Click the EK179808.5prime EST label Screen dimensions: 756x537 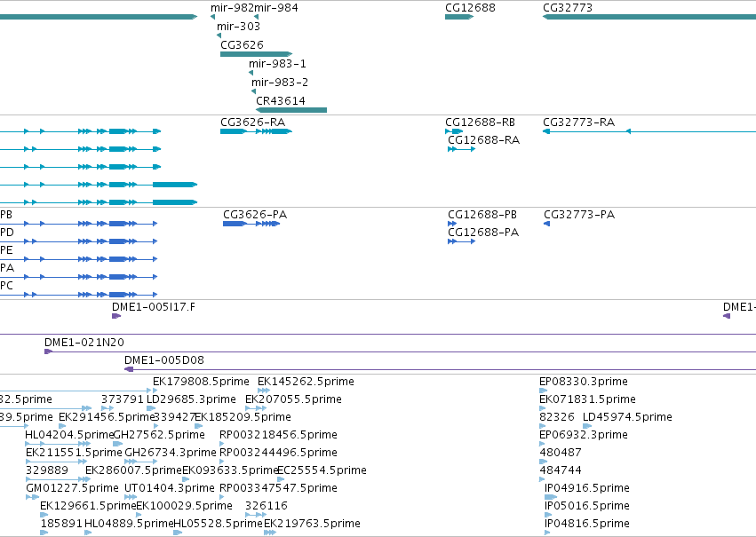point(201,382)
